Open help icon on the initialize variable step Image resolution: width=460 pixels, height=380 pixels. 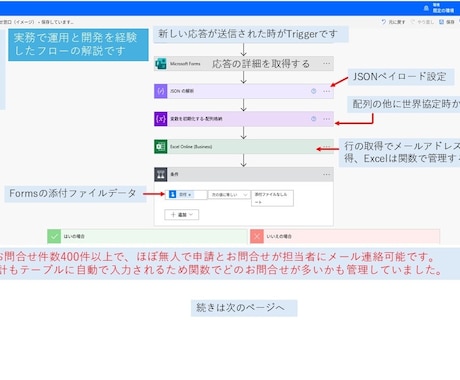(313, 119)
